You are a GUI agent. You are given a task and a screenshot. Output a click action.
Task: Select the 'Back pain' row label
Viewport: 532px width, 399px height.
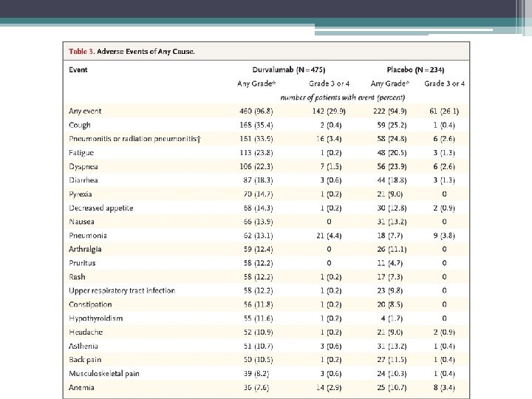click(86, 360)
